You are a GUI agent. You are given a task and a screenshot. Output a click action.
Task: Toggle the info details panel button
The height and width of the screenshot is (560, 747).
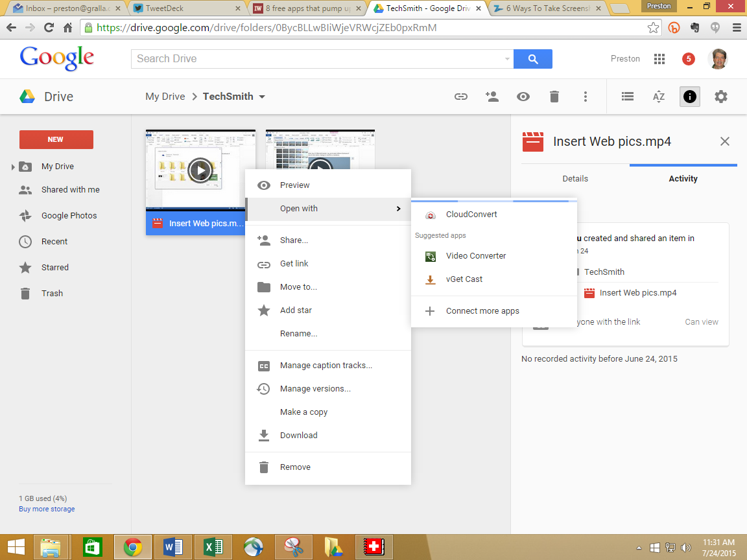(x=689, y=97)
